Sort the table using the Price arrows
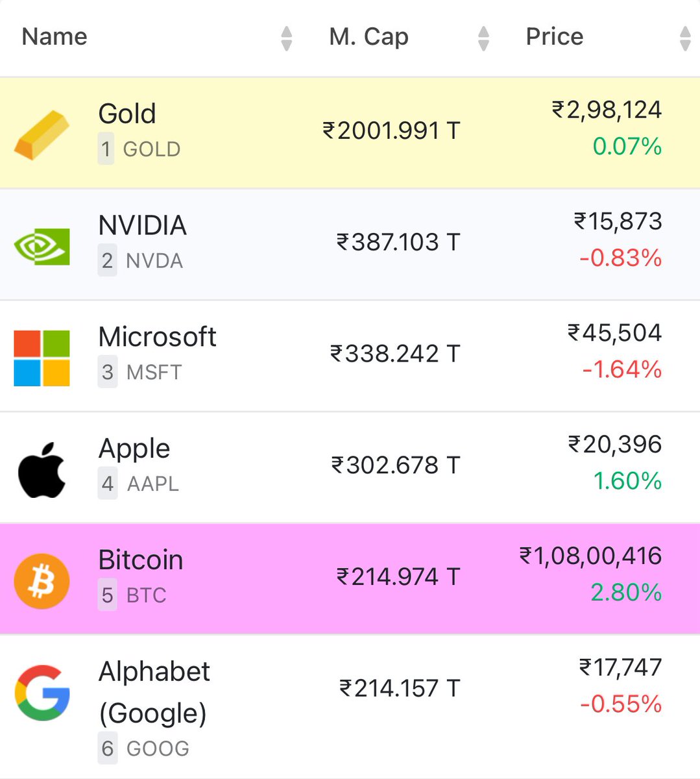The image size is (700, 779). click(x=685, y=38)
